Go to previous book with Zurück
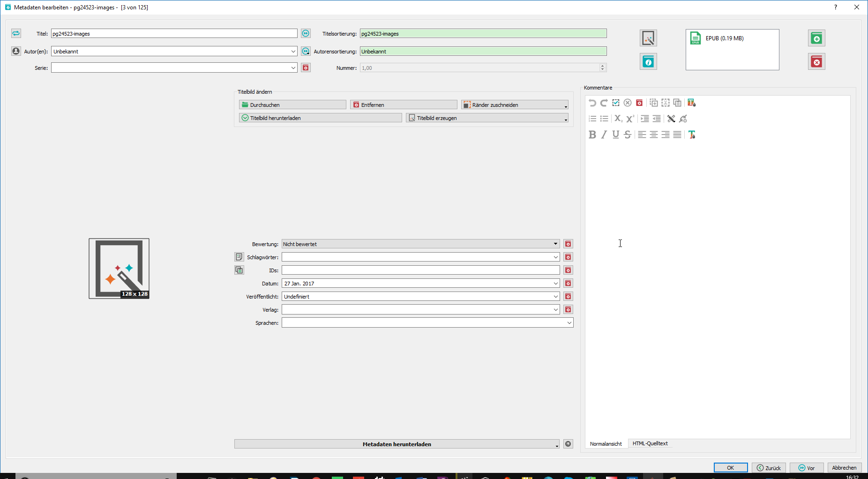Image resolution: width=868 pixels, height=479 pixels. [x=769, y=468]
